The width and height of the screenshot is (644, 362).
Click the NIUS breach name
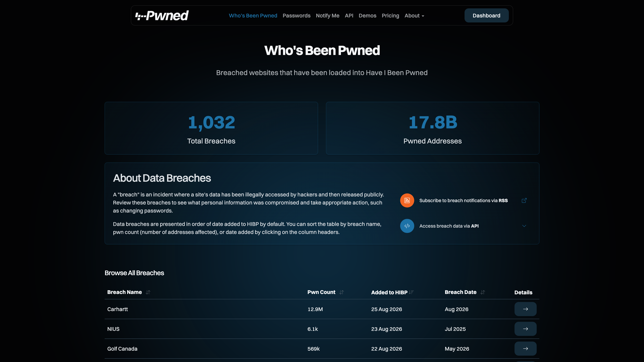(x=113, y=329)
